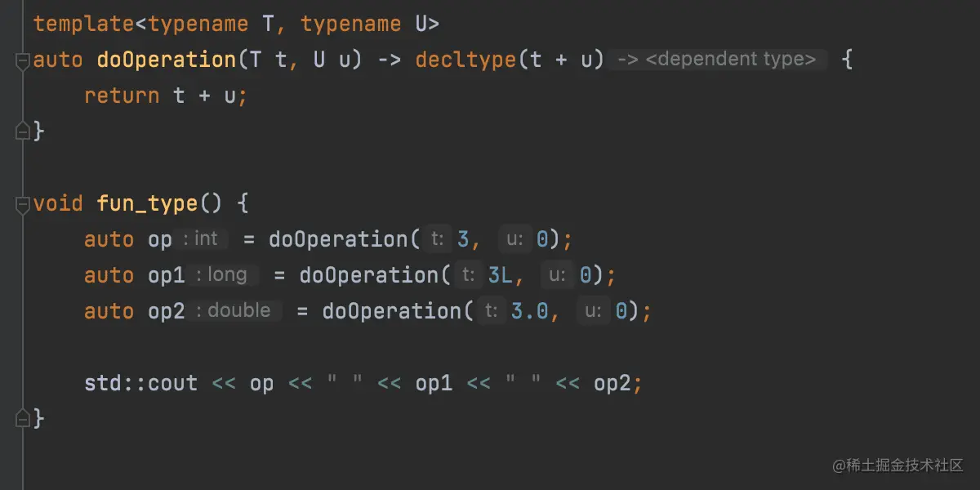Screen dimensions: 980x490
Task: Click the 'u:' parameter hint on op1 line
Action: [x=558, y=275]
